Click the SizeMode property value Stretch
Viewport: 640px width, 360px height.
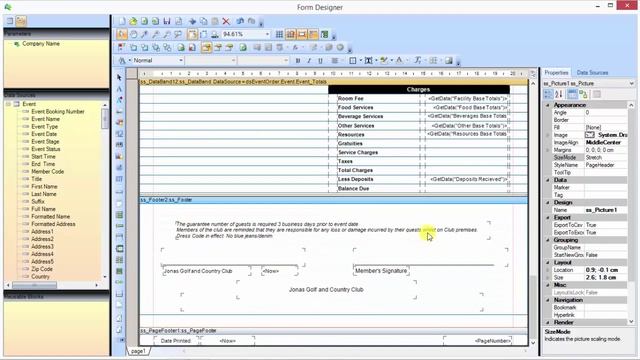pyautogui.click(x=606, y=158)
